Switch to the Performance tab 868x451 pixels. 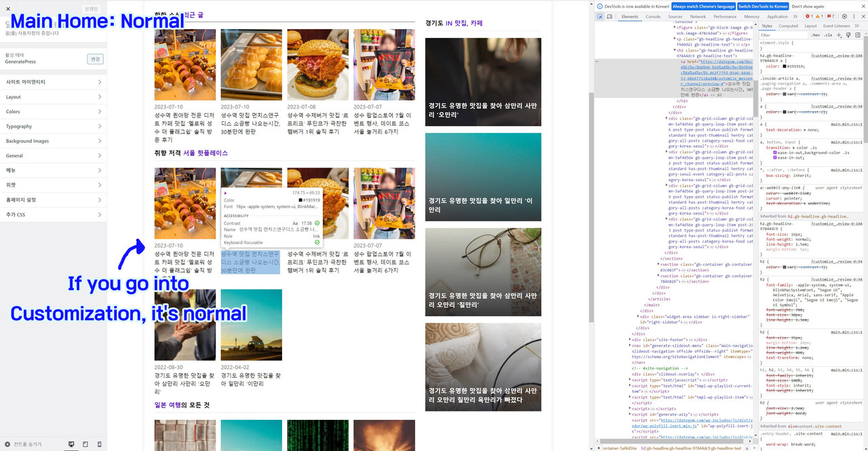[725, 16]
